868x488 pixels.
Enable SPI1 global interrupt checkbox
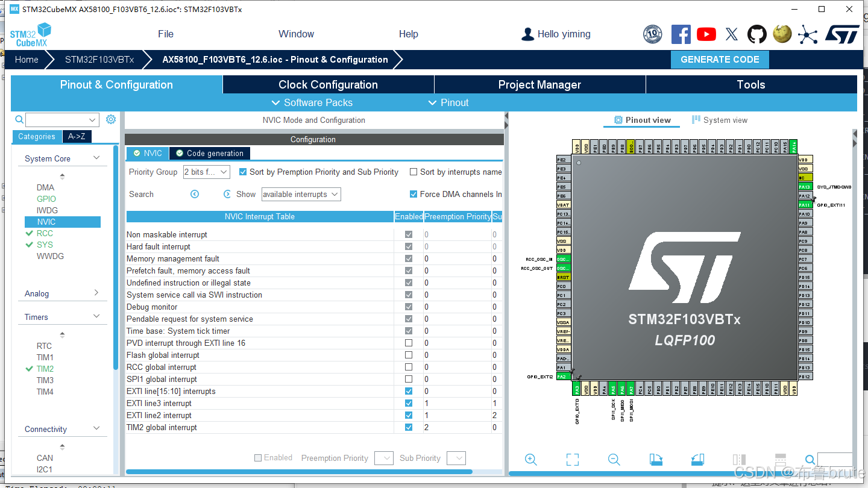pos(409,379)
